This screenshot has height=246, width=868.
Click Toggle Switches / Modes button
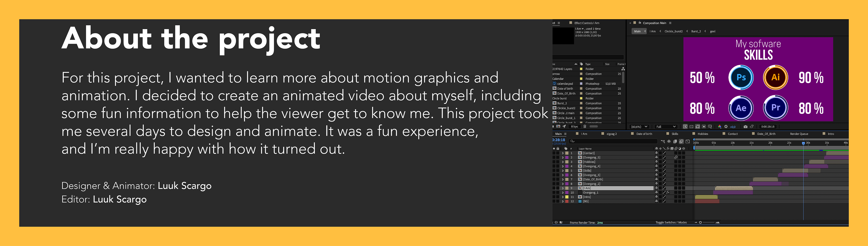click(x=671, y=222)
